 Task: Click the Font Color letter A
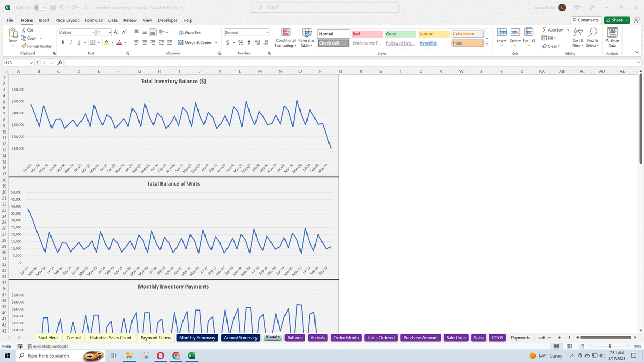[118, 42]
